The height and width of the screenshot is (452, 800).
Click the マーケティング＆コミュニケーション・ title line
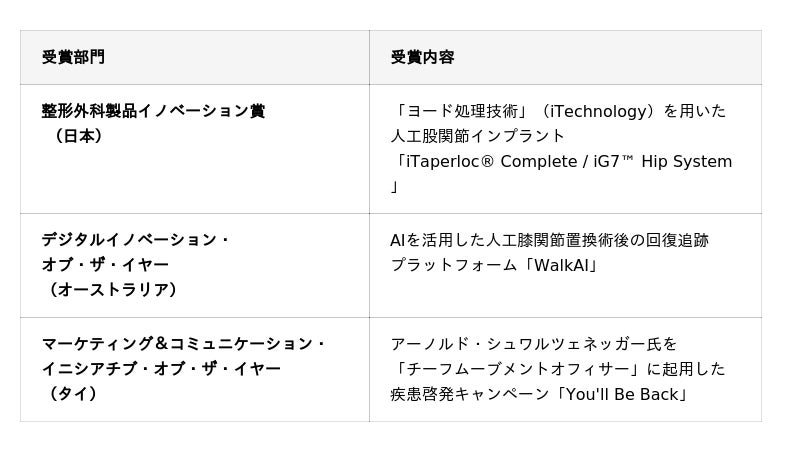click(x=184, y=344)
